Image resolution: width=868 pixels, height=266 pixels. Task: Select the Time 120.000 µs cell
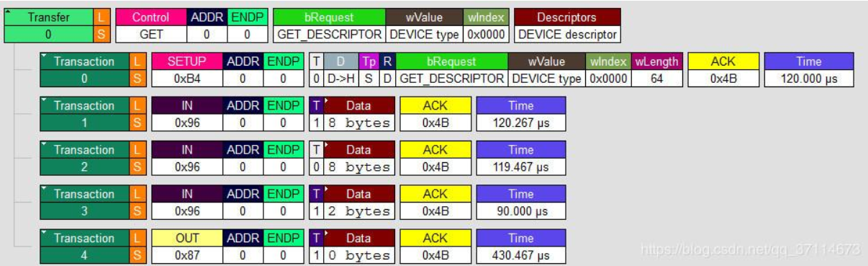(809, 70)
